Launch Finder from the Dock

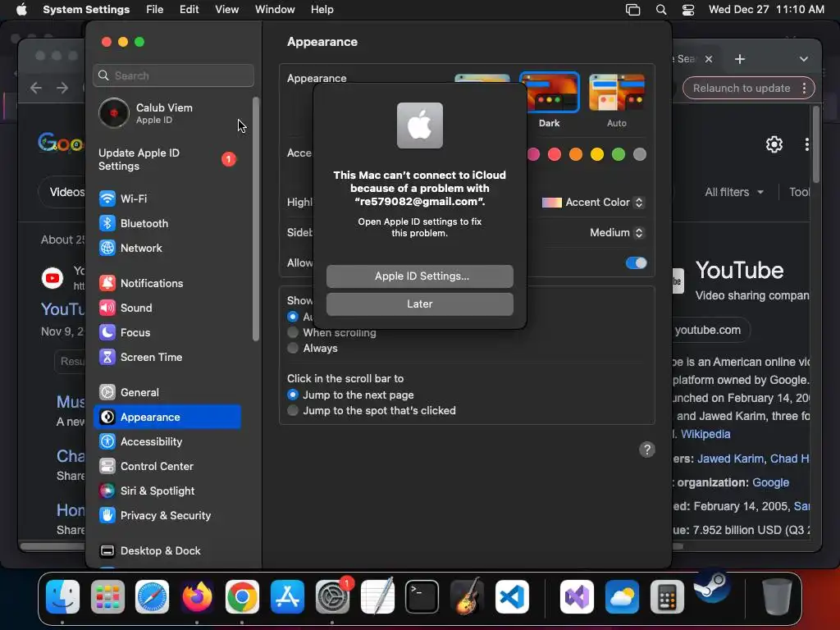pos(62,597)
